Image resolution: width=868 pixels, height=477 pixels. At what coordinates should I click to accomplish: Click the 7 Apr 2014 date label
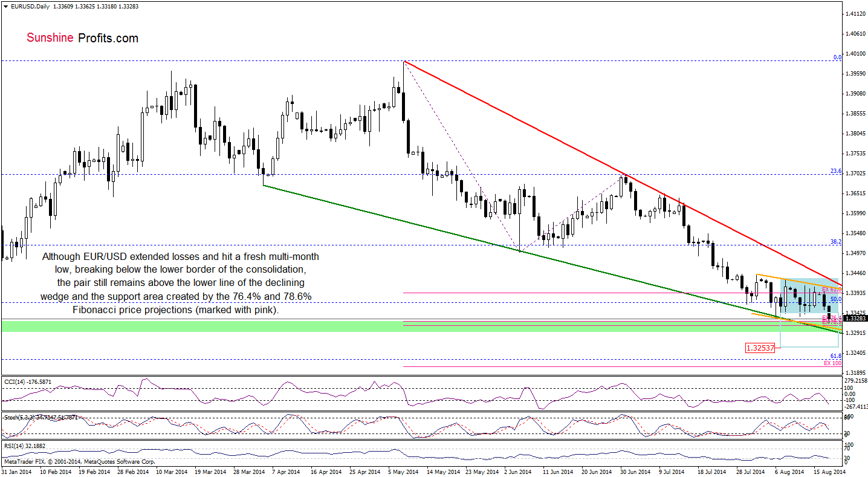coord(285,471)
